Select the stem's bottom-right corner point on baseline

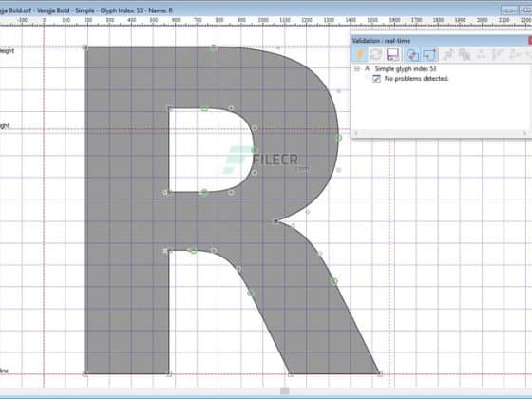(170, 374)
